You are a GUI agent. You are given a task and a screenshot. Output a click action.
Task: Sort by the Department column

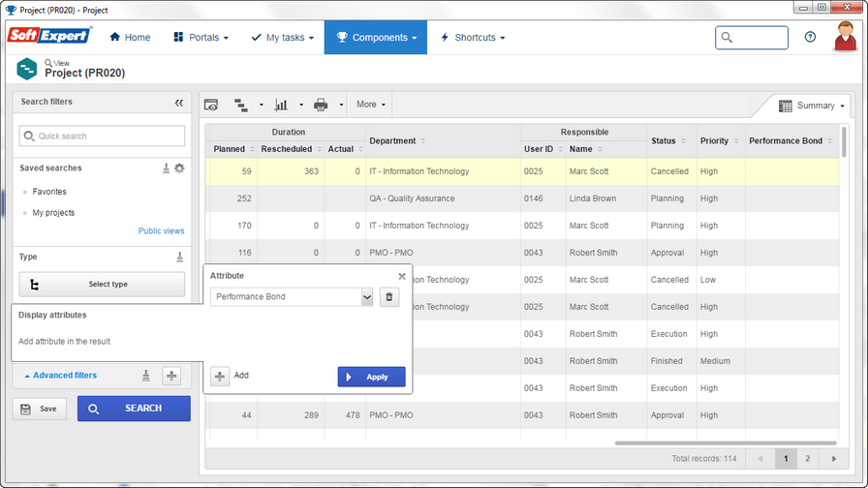(397, 141)
